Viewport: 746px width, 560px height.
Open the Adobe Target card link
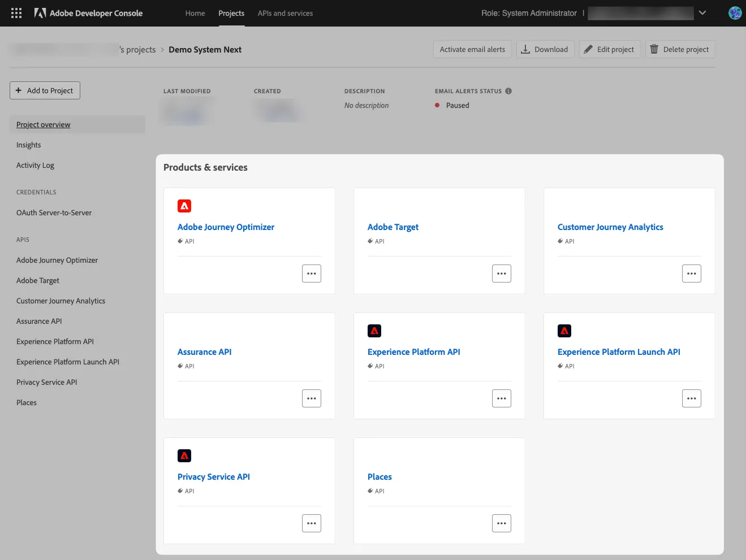(x=393, y=227)
